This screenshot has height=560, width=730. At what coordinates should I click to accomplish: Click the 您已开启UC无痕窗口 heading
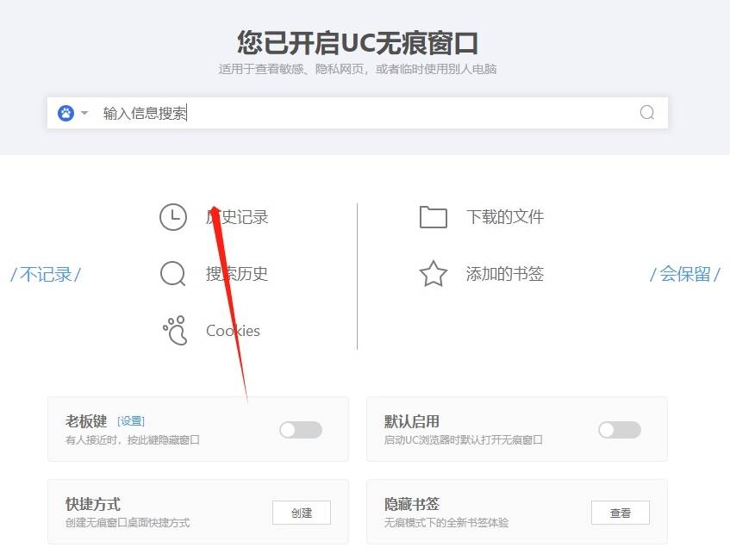click(358, 43)
